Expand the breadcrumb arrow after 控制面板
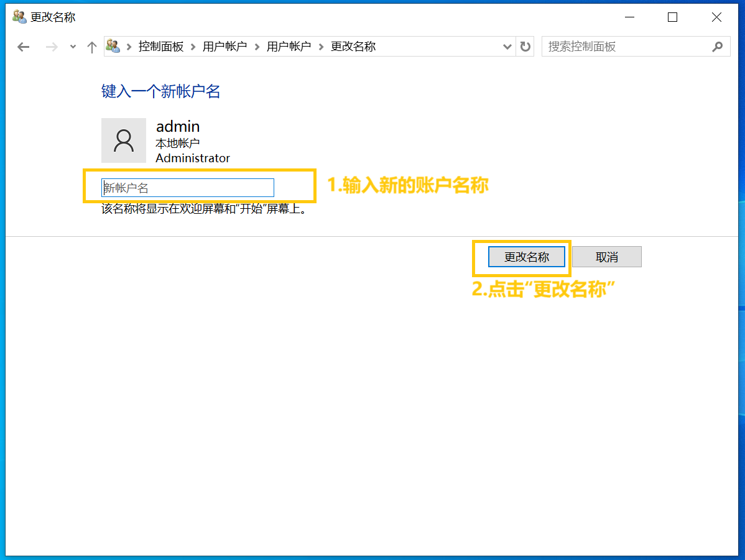 [x=192, y=46]
